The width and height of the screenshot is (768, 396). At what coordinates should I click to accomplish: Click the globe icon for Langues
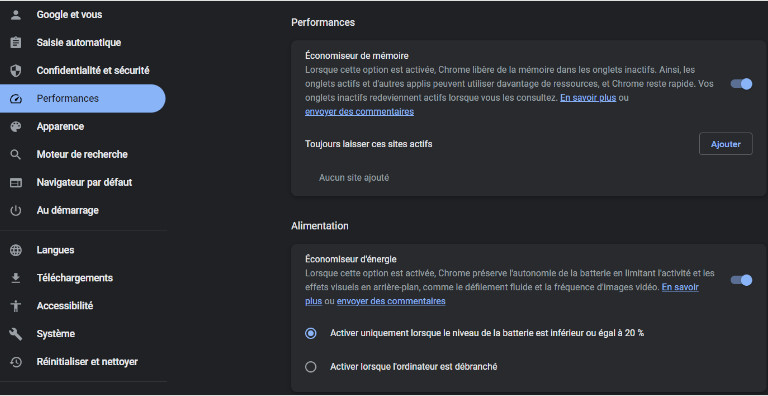[16, 250]
